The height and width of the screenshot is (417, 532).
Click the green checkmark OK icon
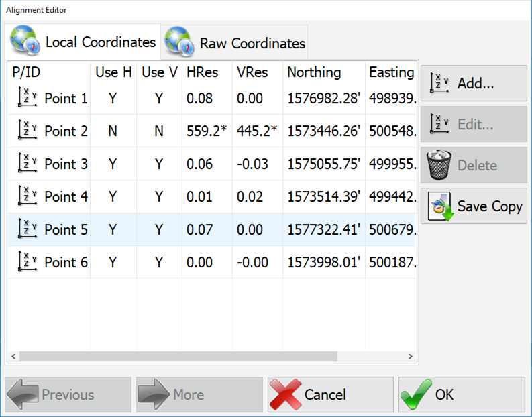(416, 394)
